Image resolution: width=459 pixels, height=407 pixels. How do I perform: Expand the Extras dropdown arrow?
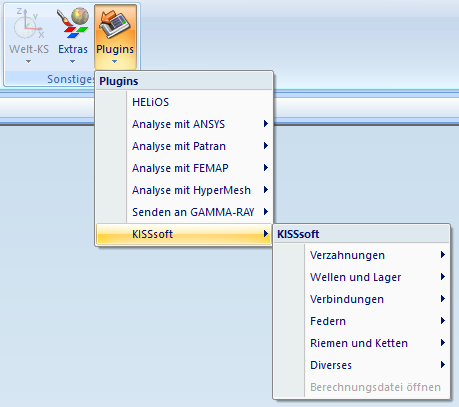point(72,62)
